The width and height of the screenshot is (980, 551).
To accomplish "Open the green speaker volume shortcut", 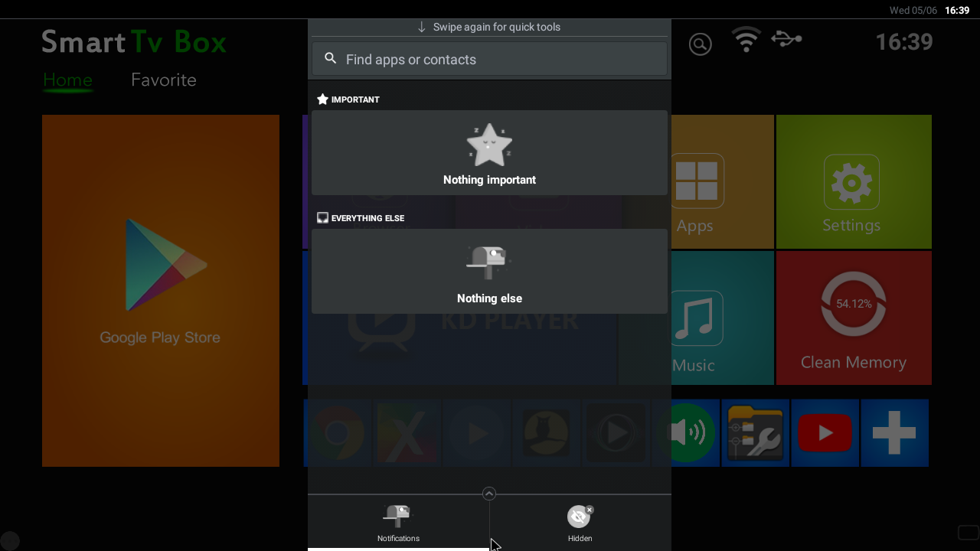I will 695,433.
